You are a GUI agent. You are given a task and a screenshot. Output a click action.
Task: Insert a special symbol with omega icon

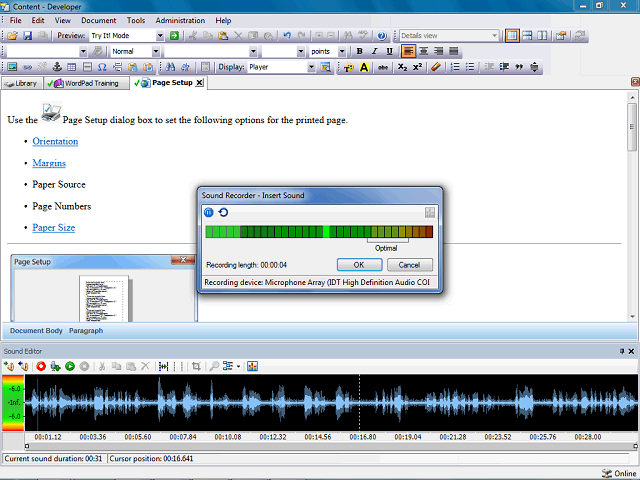(x=102, y=67)
